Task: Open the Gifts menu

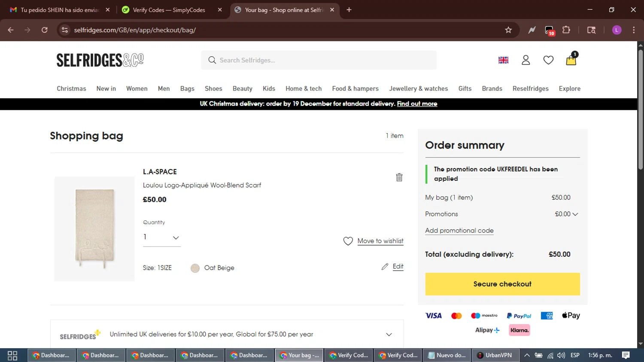Action: (x=465, y=88)
